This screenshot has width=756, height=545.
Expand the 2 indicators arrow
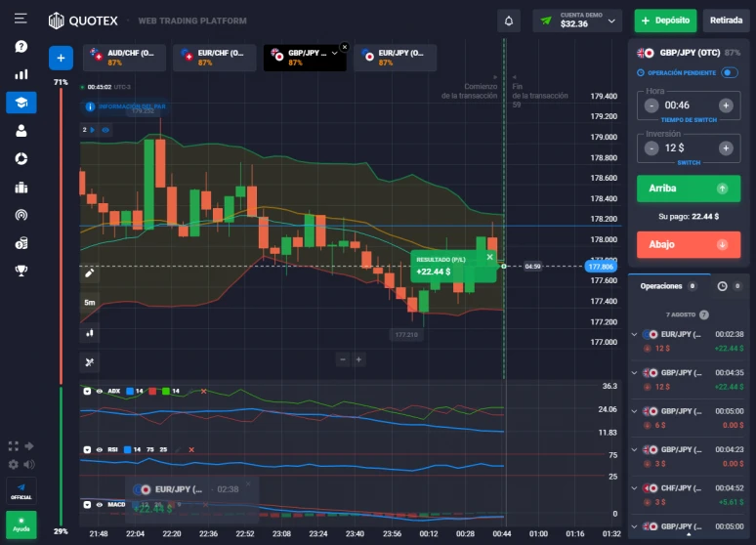[93, 130]
